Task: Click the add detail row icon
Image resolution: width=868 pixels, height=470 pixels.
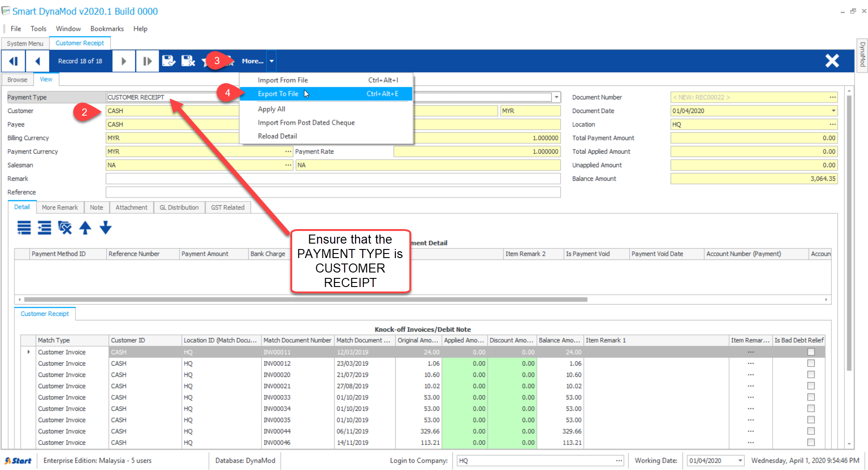Action: (x=24, y=228)
